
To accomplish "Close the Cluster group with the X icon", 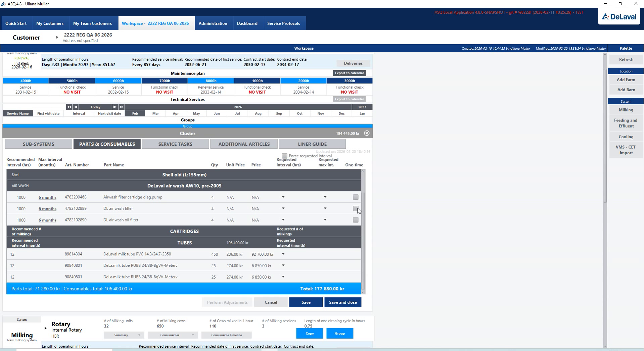I will click(367, 133).
